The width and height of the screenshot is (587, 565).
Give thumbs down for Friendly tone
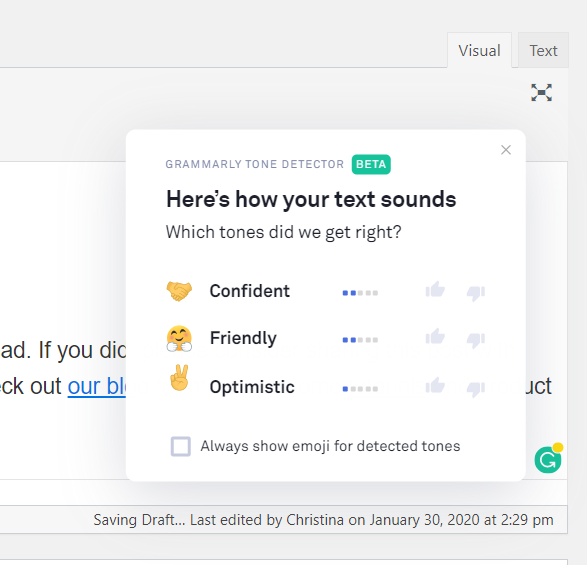(x=476, y=340)
